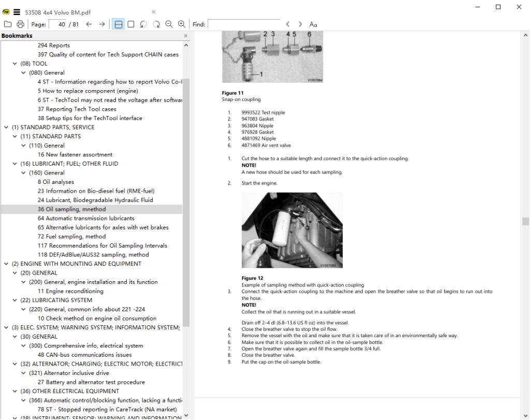530x420 pixels.
Task: Close the Bookmarks panel
Action: tap(186, 36)
